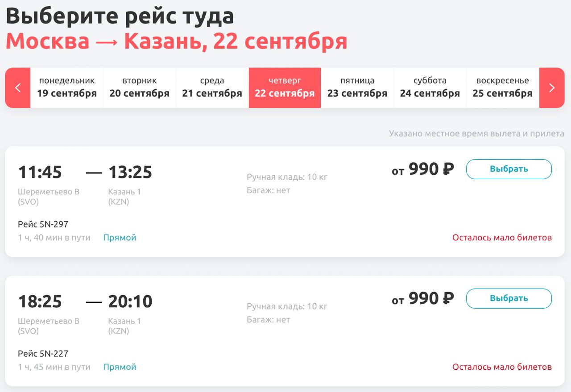Select Wednesday 21 September tab

212,88
